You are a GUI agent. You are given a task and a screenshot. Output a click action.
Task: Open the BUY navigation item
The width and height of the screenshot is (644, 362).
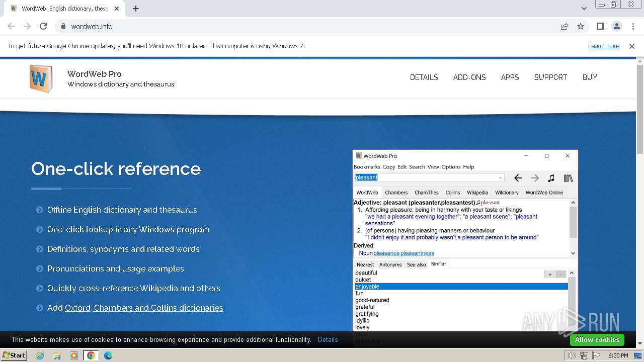click(590, 77)
